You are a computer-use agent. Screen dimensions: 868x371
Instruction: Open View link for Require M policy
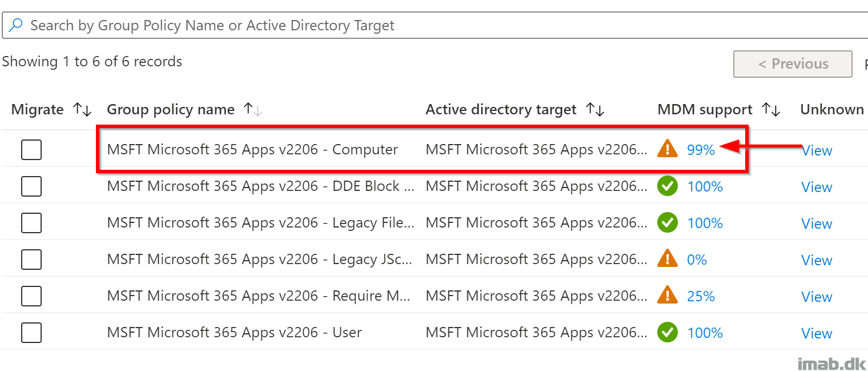coord(817,297)
